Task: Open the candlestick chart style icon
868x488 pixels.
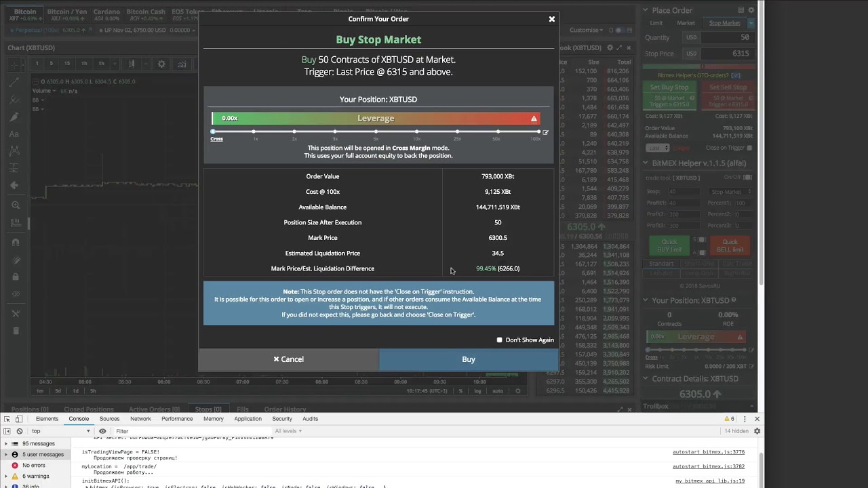Action: coord(132,64)
